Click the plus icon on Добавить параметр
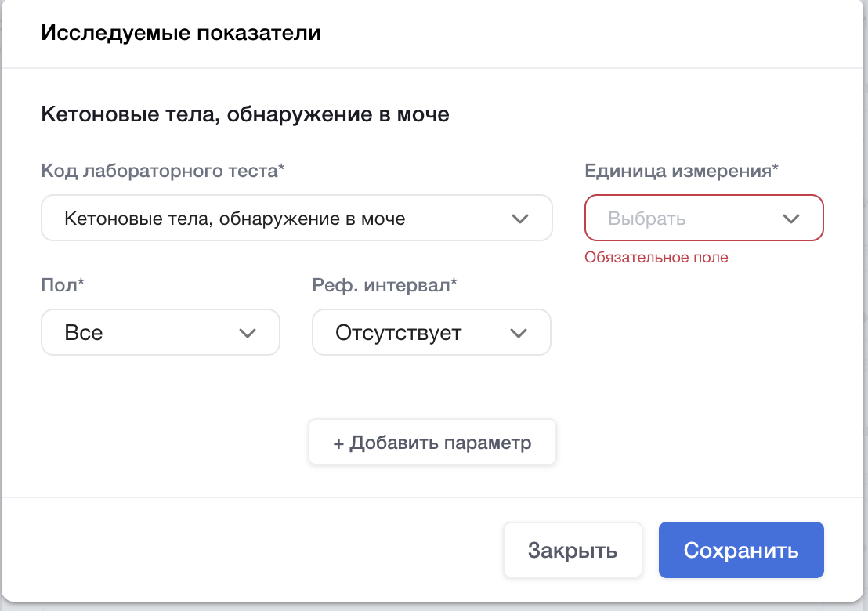The height and width of the screenshot is (611, 868). [338, 443]
